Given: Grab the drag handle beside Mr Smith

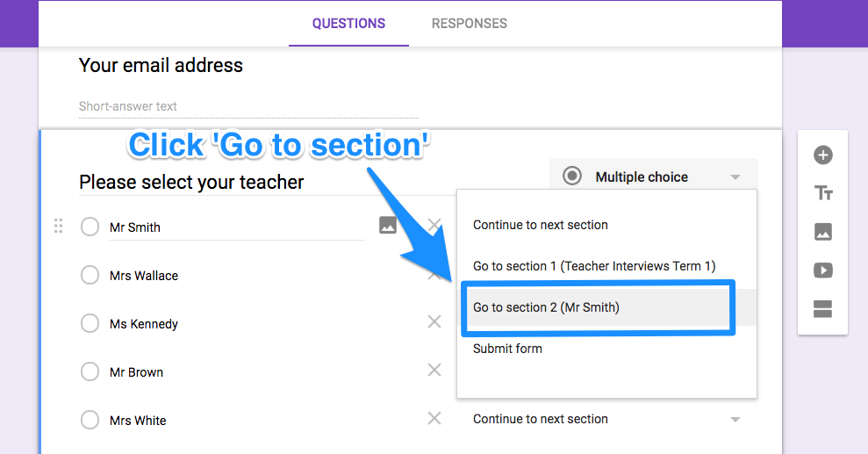Looking at the screenshot, I should pyautogui.click(x=58, y=226).
